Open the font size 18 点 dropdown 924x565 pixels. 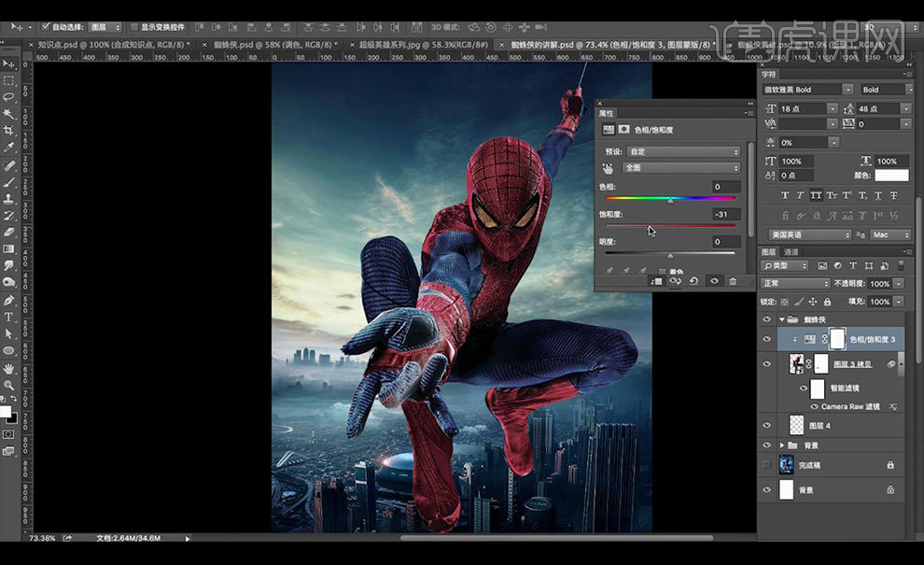tap(833, 109)
